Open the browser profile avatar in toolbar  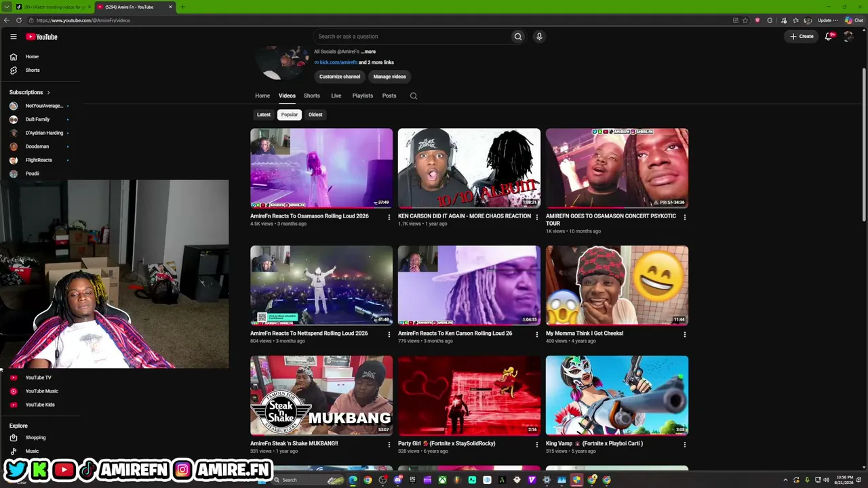point(808,20)
